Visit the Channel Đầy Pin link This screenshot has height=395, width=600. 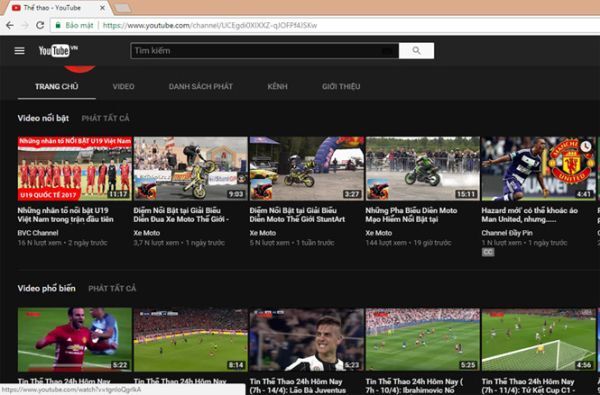(507, 233)
